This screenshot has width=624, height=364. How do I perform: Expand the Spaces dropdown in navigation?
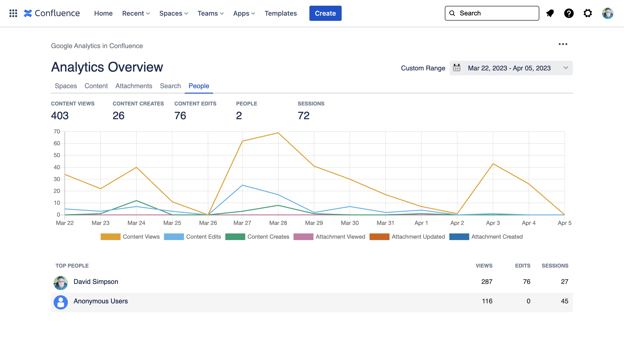point(173,13)
